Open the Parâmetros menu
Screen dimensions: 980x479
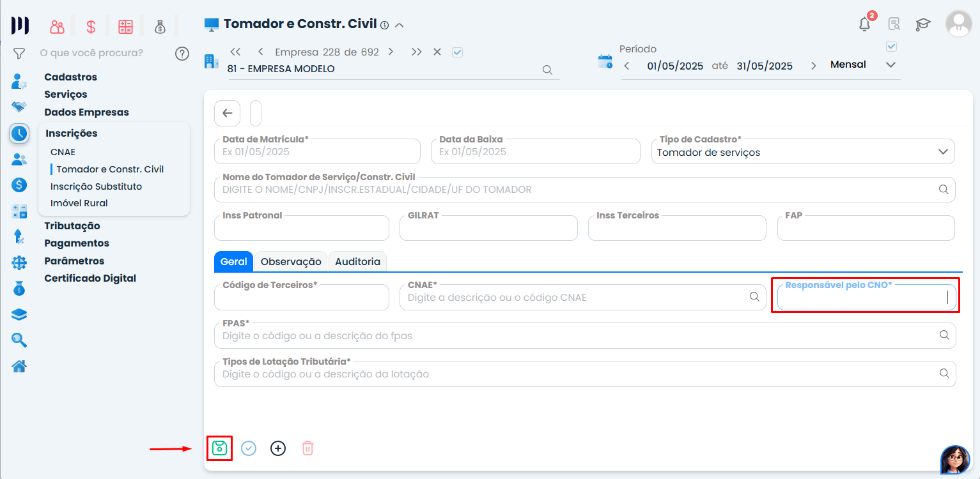click(74, 261)
